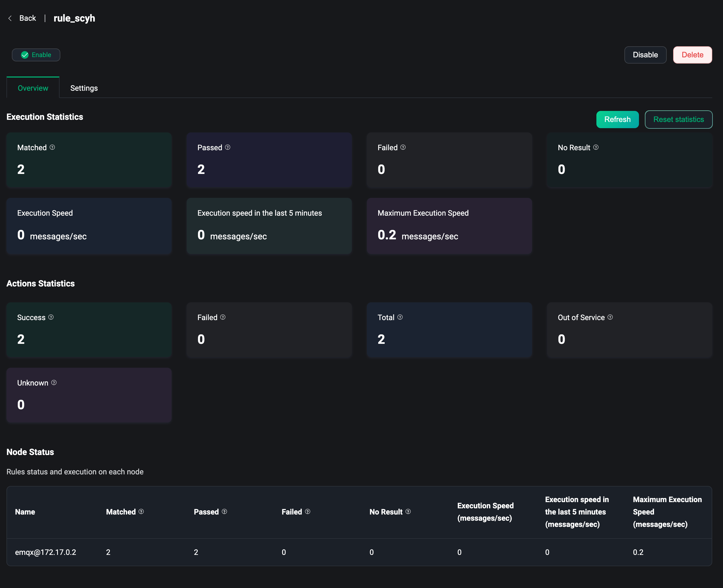The height and width of the screenshot is (588, 723).
Task: Click help icon in Matched table column header
Action: coord(141,512)
